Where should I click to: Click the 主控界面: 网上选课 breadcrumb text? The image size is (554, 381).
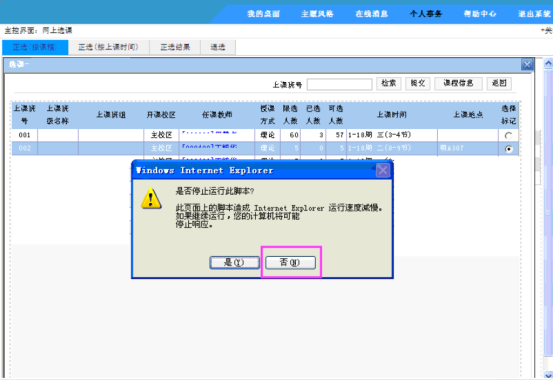click(38, 30)
